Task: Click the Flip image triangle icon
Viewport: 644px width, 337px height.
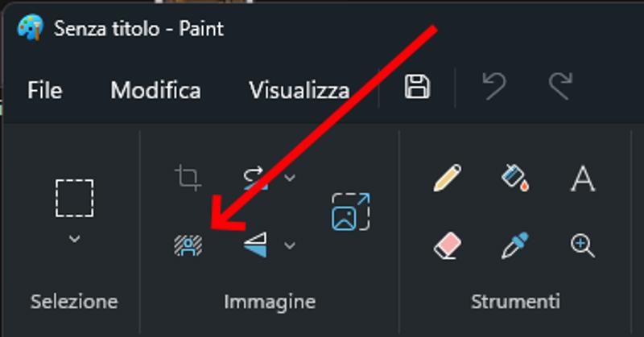Action: (255, 245)
